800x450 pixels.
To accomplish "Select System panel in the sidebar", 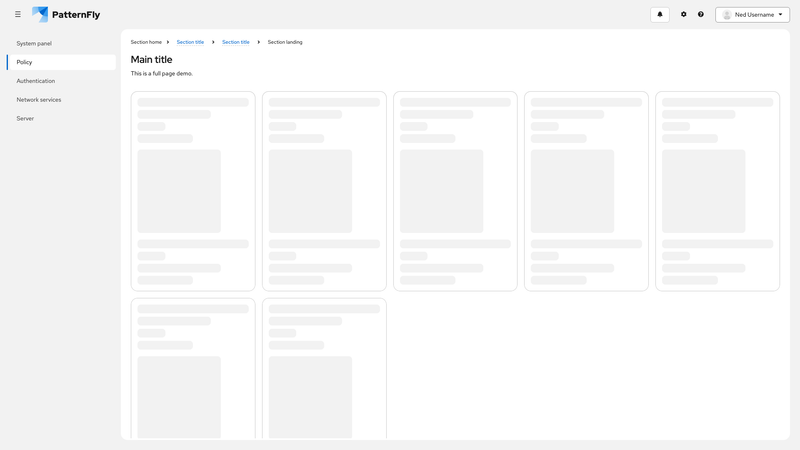I will click(x=34, y=44).
